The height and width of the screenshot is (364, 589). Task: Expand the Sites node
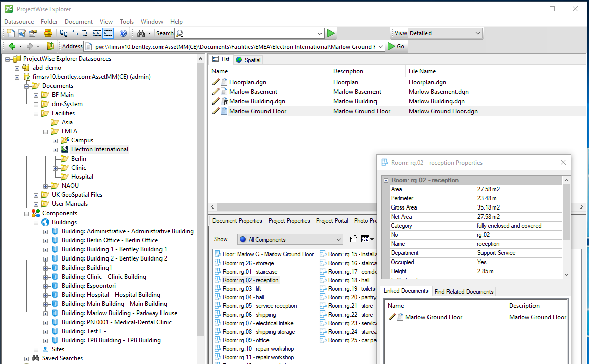(36, 350)
